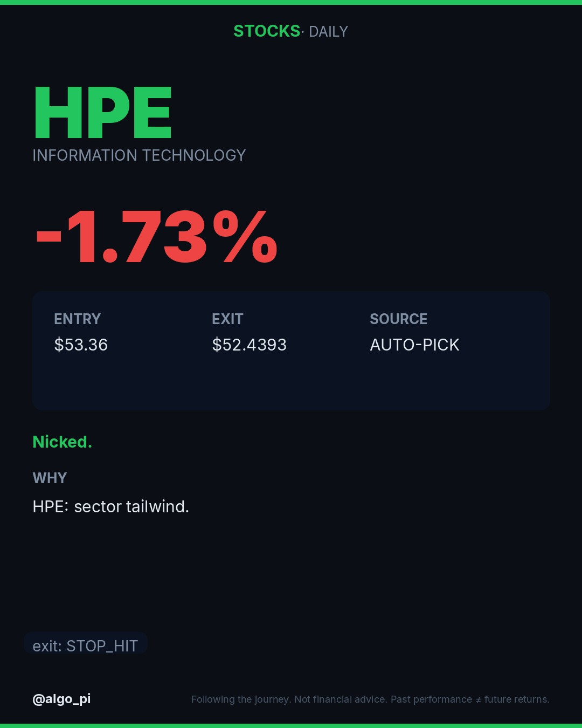Click the $52.4393 exit price
Screen dimensions: 582x728
pos(249,345)
